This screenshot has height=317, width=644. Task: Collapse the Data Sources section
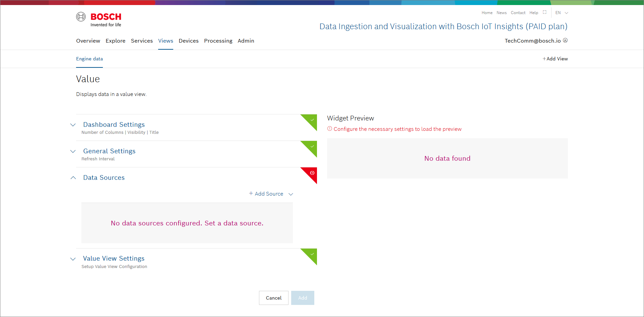pyautogui.click(x=73, y=178)
